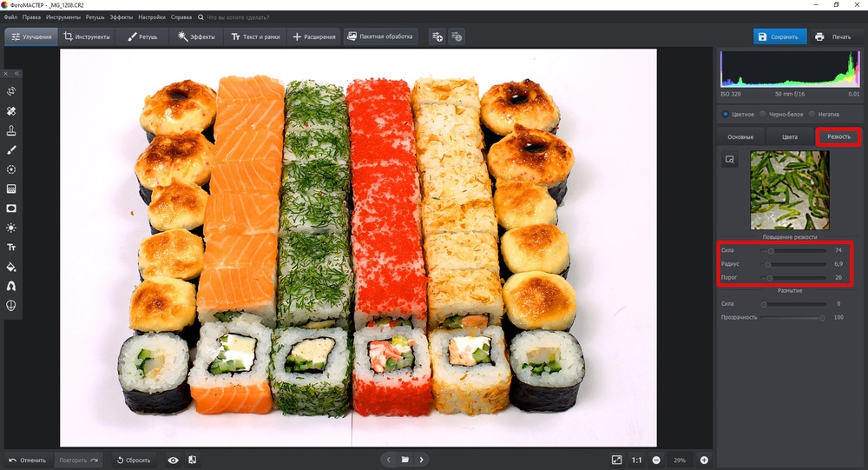Open the folder browse icon
868x470 pixels.
[405, 460]
